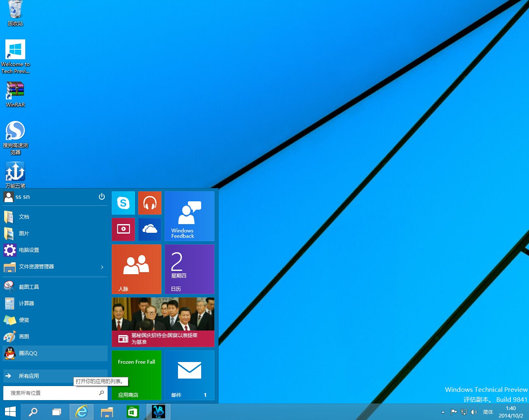Open Task View on the taskbar

57,412
